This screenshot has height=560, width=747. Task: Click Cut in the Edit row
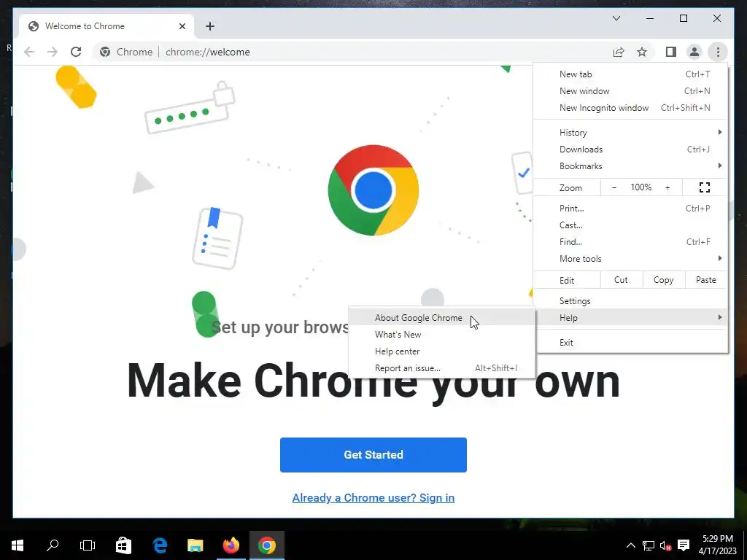pos(622,280)
